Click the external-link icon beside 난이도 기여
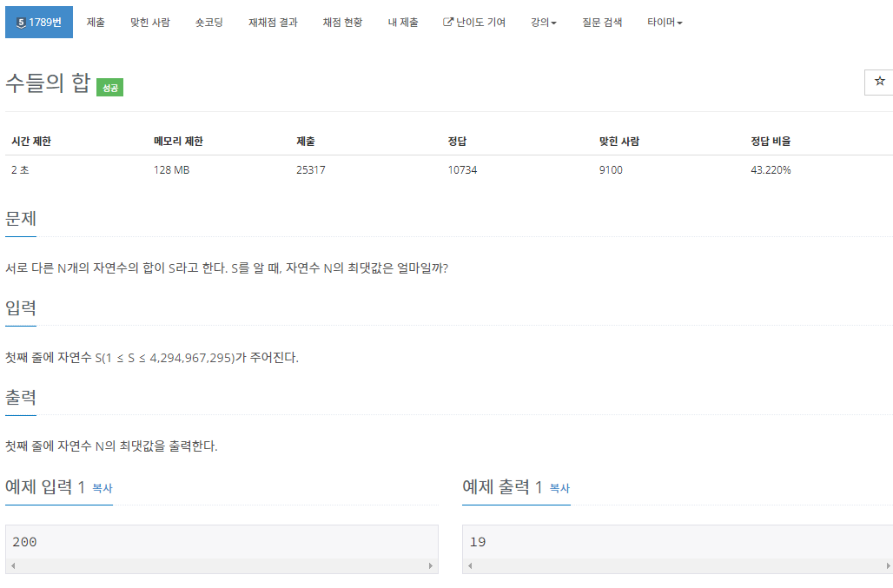 coord(448,23)
